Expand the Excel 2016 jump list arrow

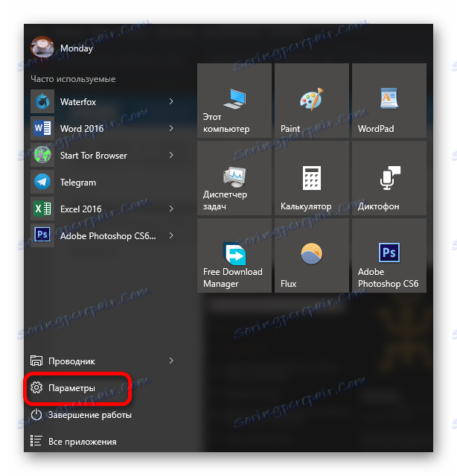click(x=171, y=209)
